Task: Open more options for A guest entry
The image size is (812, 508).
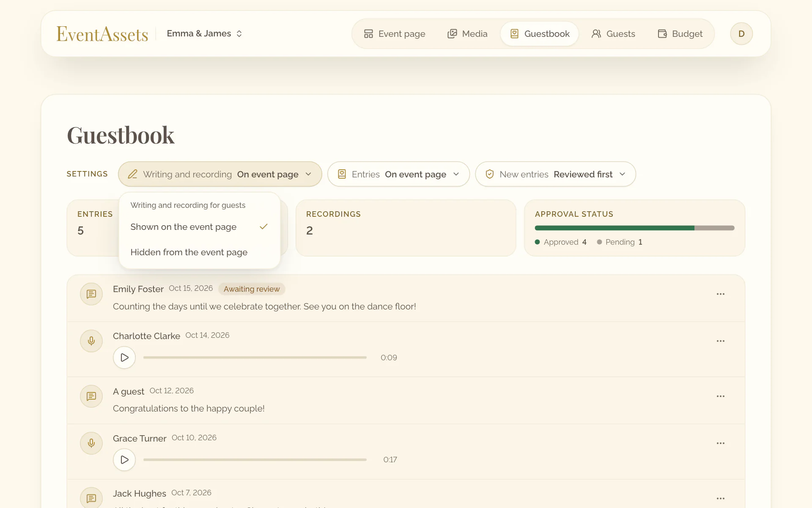Action: pos(721,397)
